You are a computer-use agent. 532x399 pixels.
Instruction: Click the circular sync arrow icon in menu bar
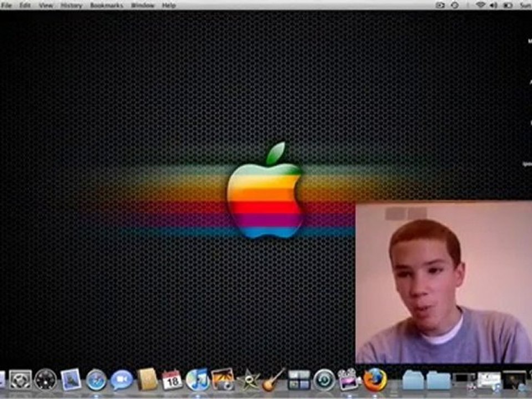455,5
